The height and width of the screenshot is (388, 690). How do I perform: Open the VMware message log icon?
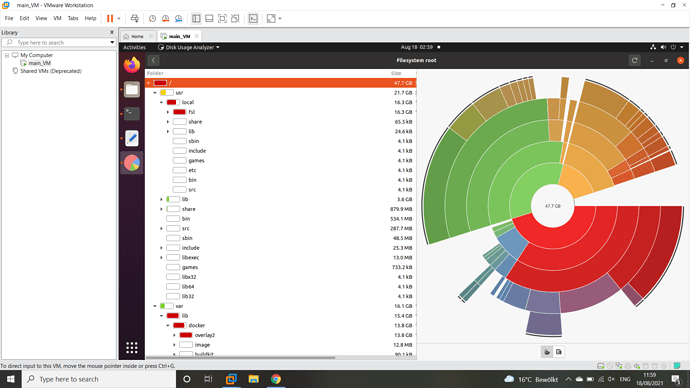click(x=677, y=366)
